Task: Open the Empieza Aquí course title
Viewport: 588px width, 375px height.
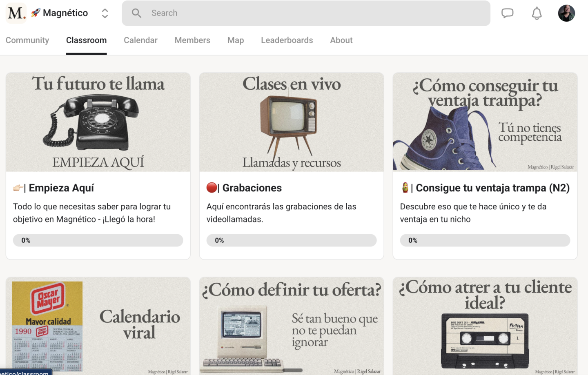Action: point(61,188)
